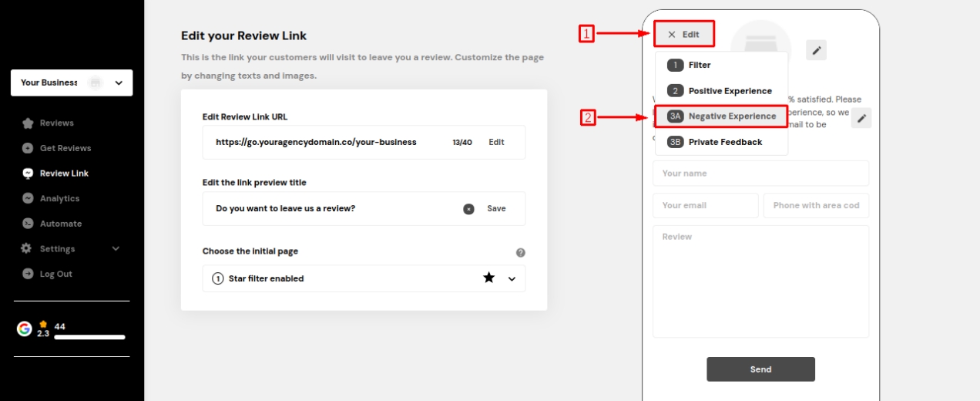Clear the link preview title with the x icon
Screen dimensions: 980x401
click(468, 209)
